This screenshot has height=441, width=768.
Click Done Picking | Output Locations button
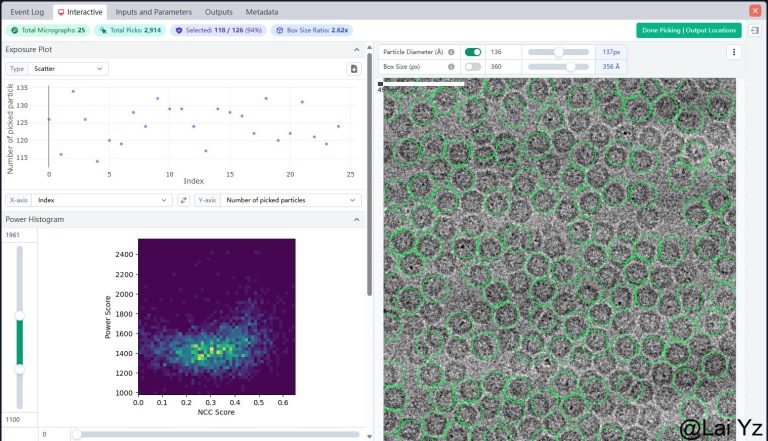click(688, 30)
